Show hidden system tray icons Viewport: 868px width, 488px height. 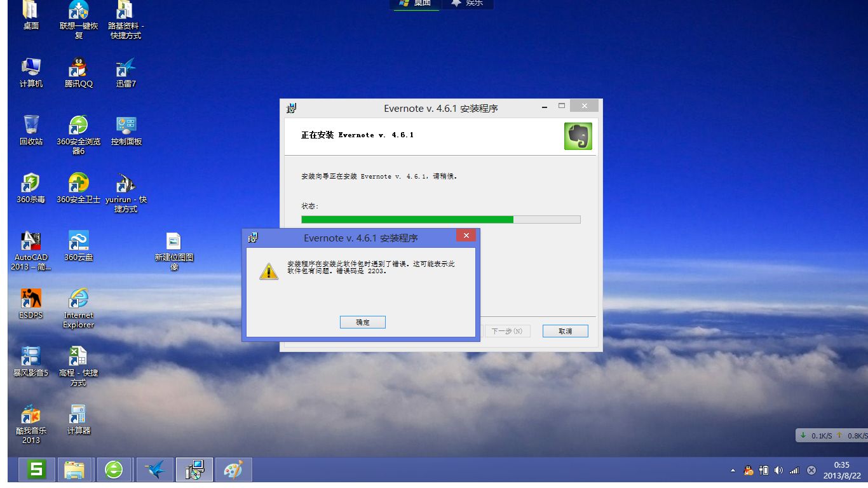pos(733,471)
